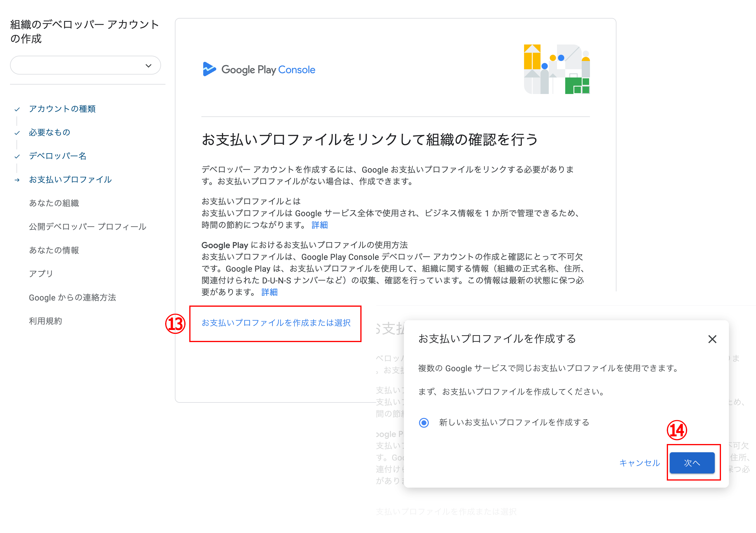Select the あなたの情報 step
Viewport: 756px width, 533px height.
[54, 250]
